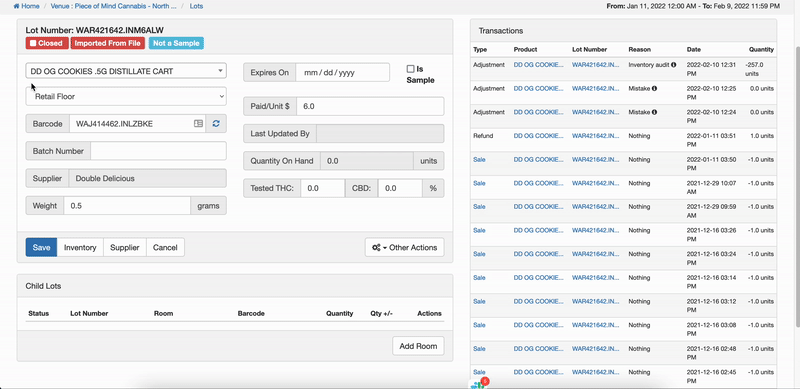Click the Supplier button

coord(125,247)
